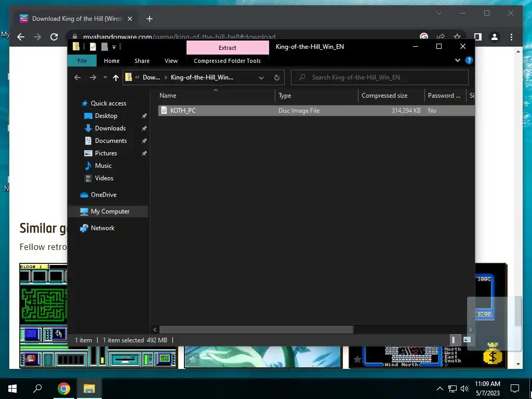532x399 pixels.
Task: Open recent locations dropdown arrow
Action: [105, 78]
